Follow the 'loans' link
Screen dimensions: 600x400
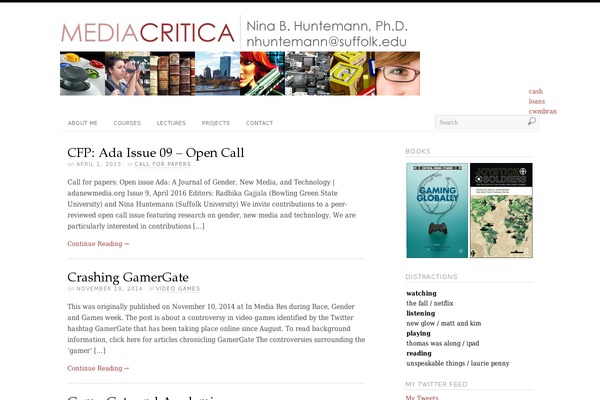click(537, 101)
